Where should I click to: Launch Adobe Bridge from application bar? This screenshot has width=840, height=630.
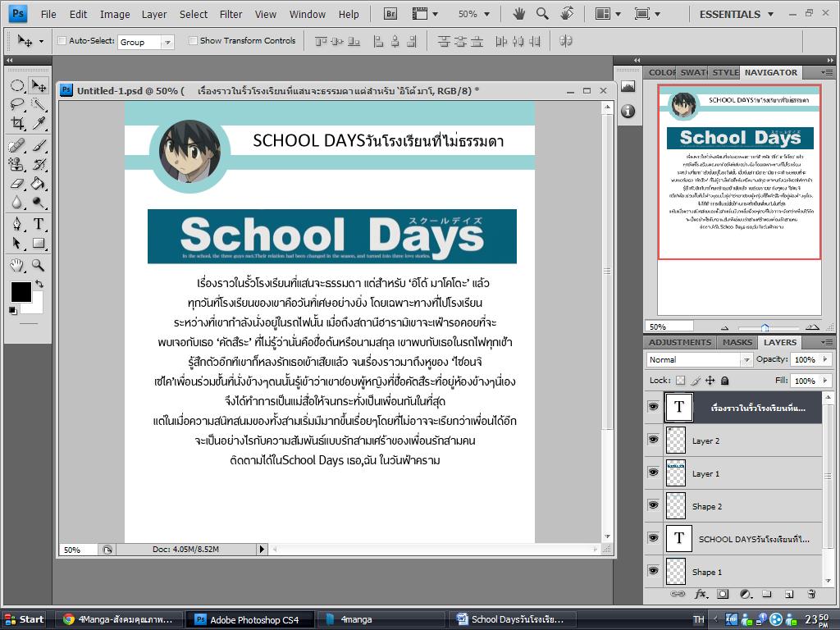pyautogui.click(x=391, y=14)
